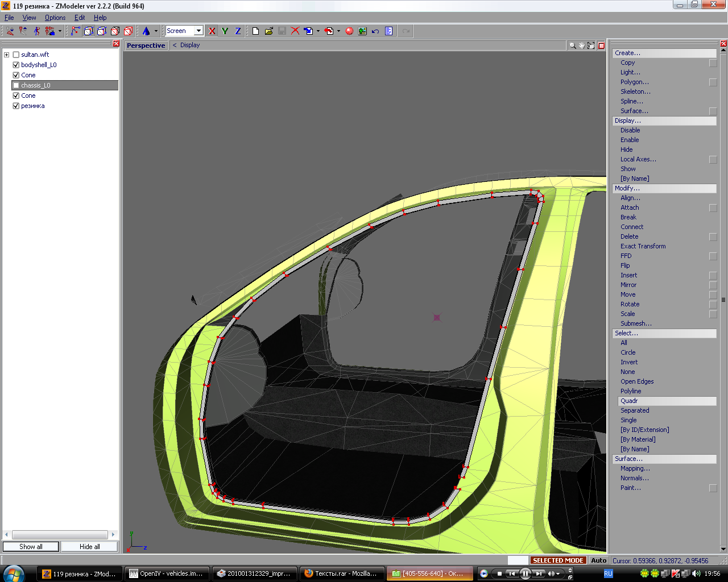Viewport: 728px width, 582px height.
Task: Open the View menu
Action: pyautogui.click(x=29, y=18)
